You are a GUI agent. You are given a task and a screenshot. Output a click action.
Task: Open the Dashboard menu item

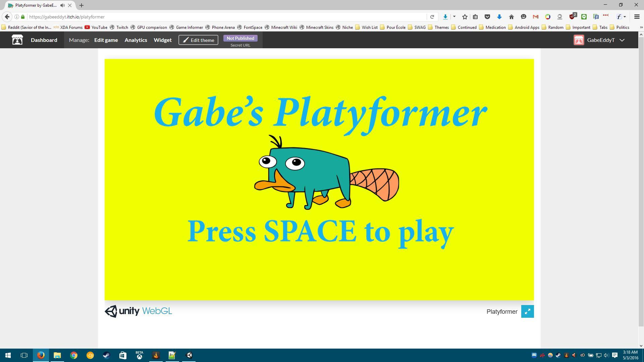pyautogui.click(x=44, y=40)
